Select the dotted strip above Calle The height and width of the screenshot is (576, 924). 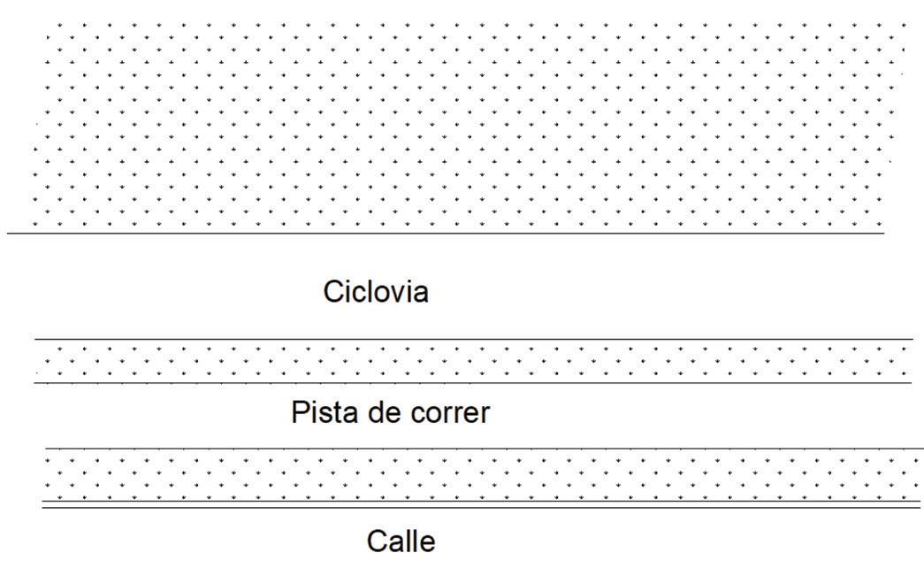pyautogui.click(x=482, y=475)
